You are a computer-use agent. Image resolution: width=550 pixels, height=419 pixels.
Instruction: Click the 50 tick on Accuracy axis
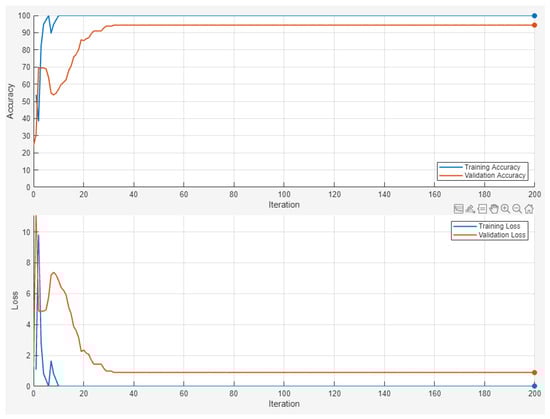[x=26, y=101]
